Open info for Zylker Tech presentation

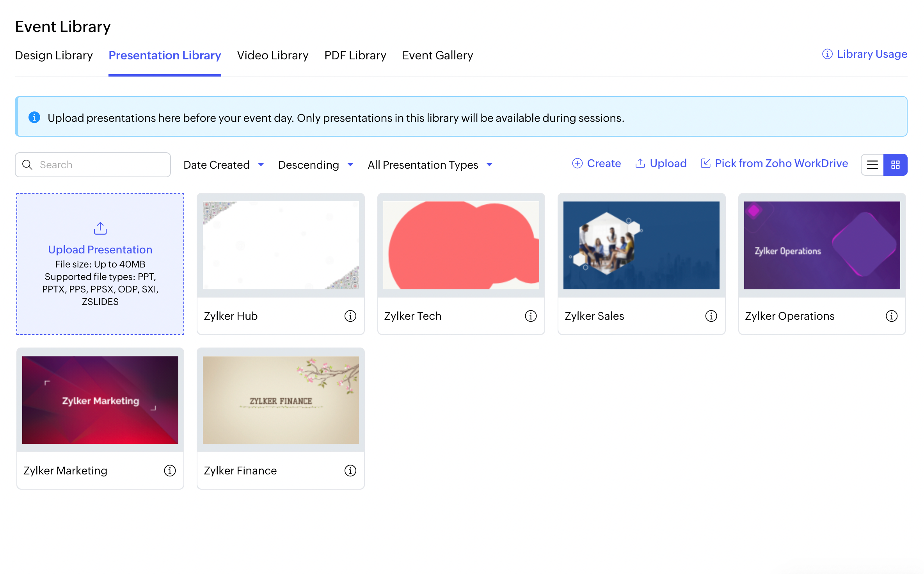point(530,316)
